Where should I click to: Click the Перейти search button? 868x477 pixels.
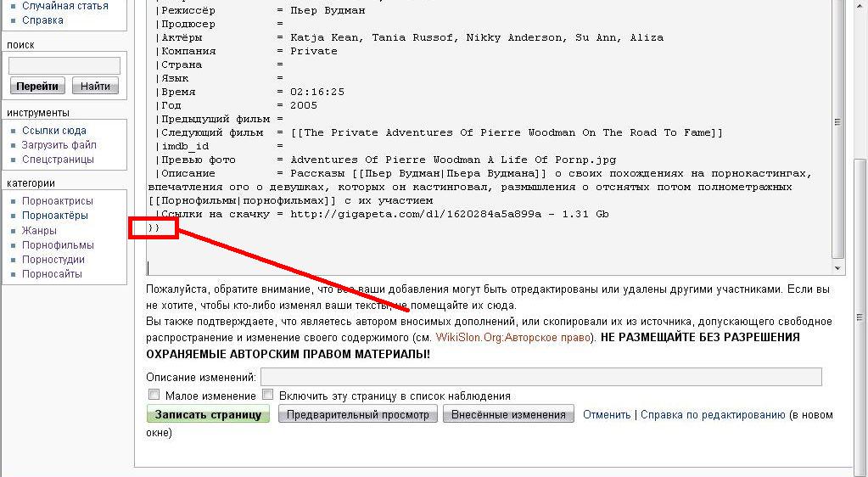[x=37, y=87]
